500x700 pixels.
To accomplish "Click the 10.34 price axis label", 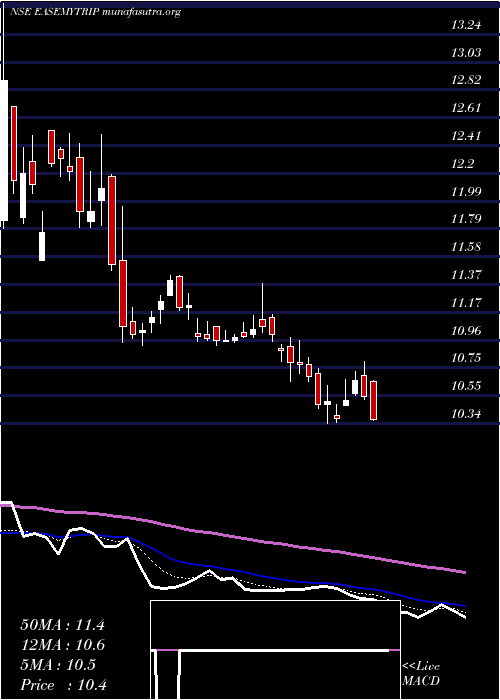I will coord(466,414).
